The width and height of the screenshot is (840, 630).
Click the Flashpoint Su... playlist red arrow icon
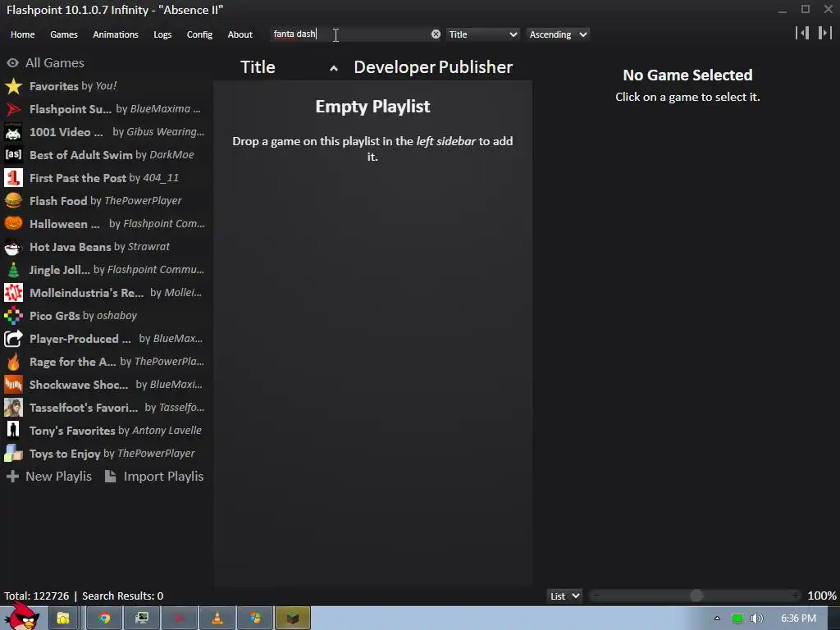[x=13, y=109]
